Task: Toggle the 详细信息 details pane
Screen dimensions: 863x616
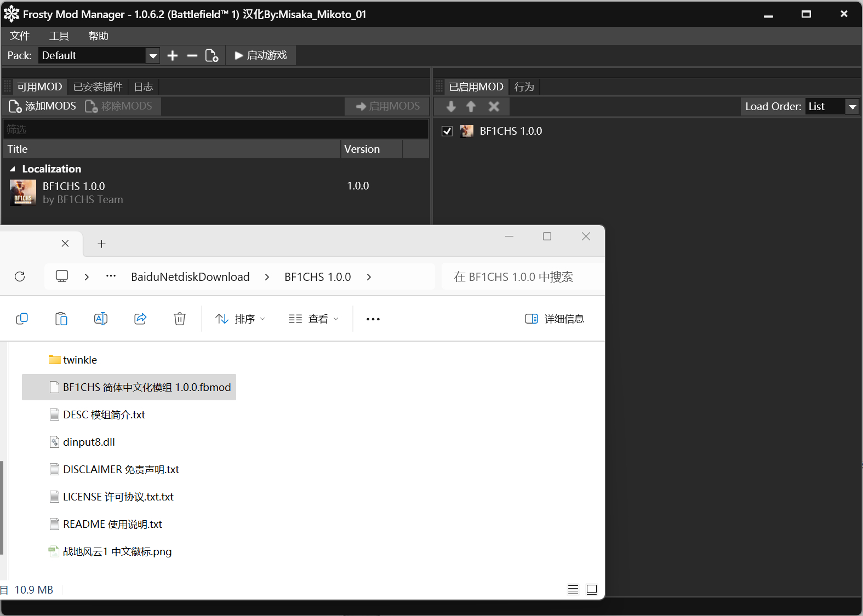Action: (x=555, y=319)
